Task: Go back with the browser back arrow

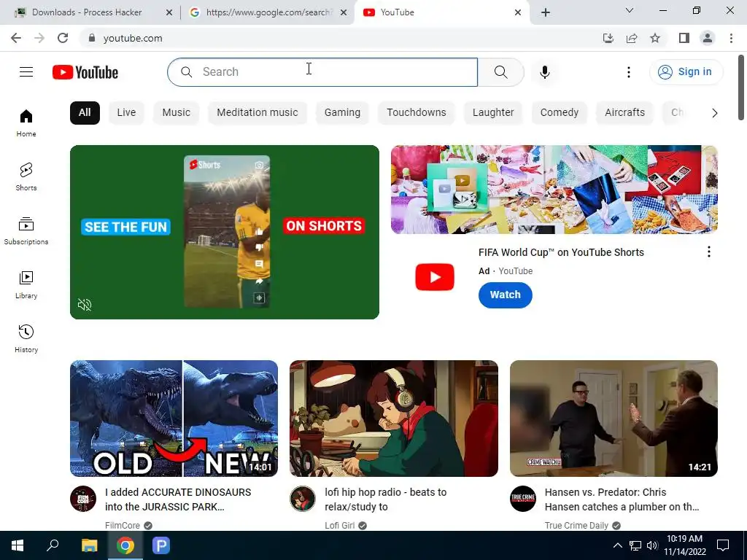Action: (x=16, y=38)
